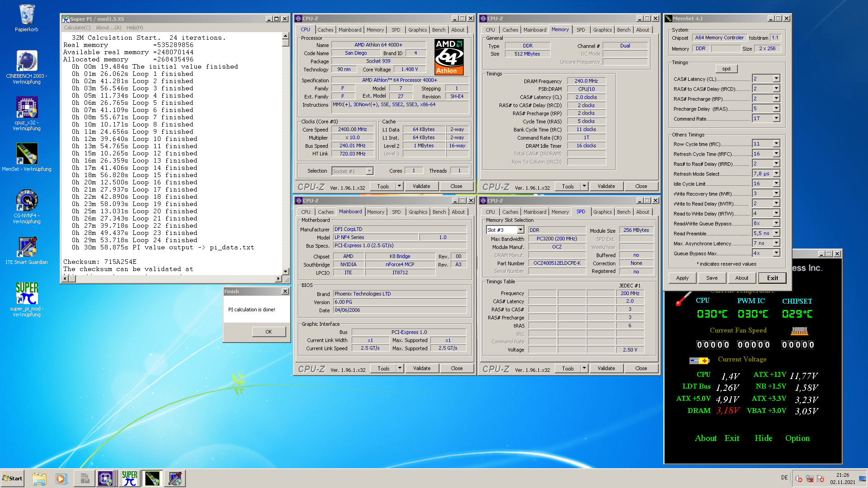Click Validate in top-left CPU-Z window
868x488 pixels.
point(421,186)
